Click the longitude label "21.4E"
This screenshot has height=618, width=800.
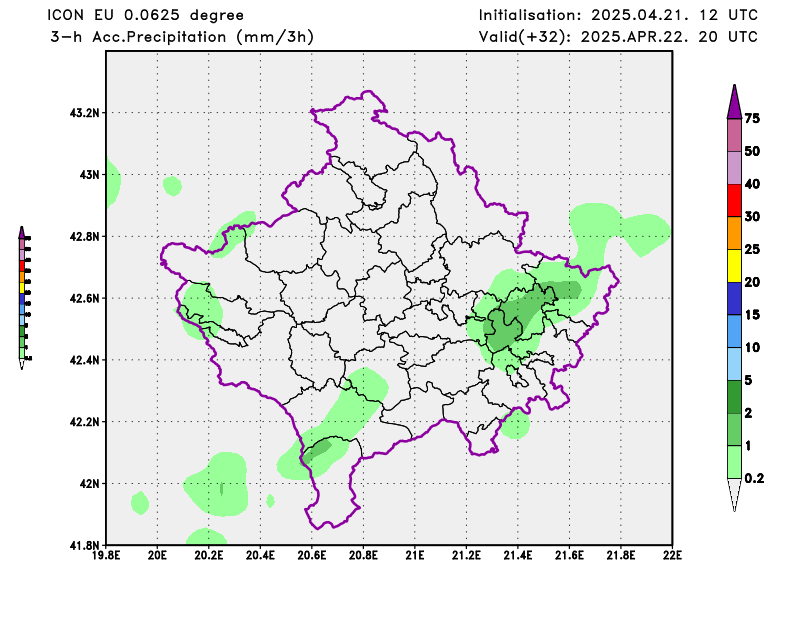tap(518, 555)
